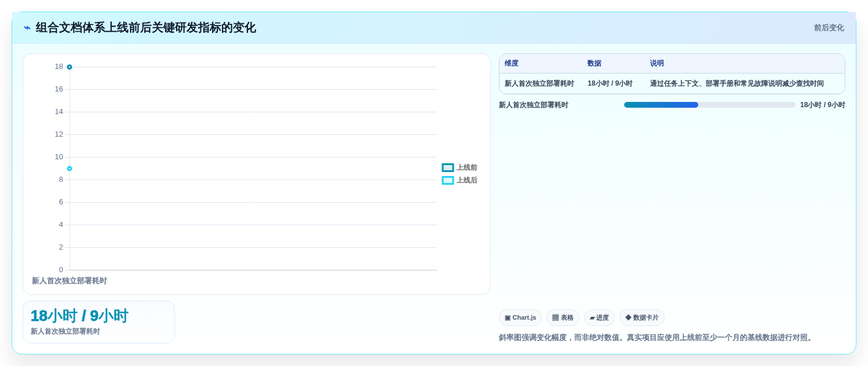Click table cell 新人首次独立部署耗时

coord(539,83)
